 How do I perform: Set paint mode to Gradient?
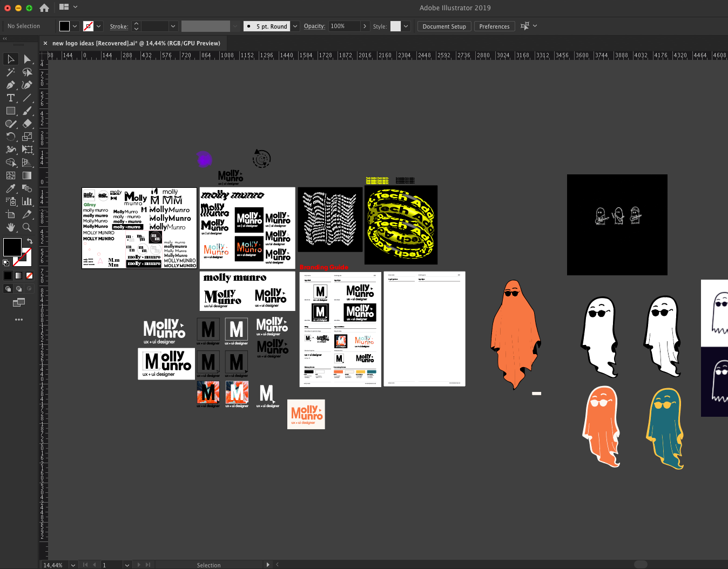point(18,275)
